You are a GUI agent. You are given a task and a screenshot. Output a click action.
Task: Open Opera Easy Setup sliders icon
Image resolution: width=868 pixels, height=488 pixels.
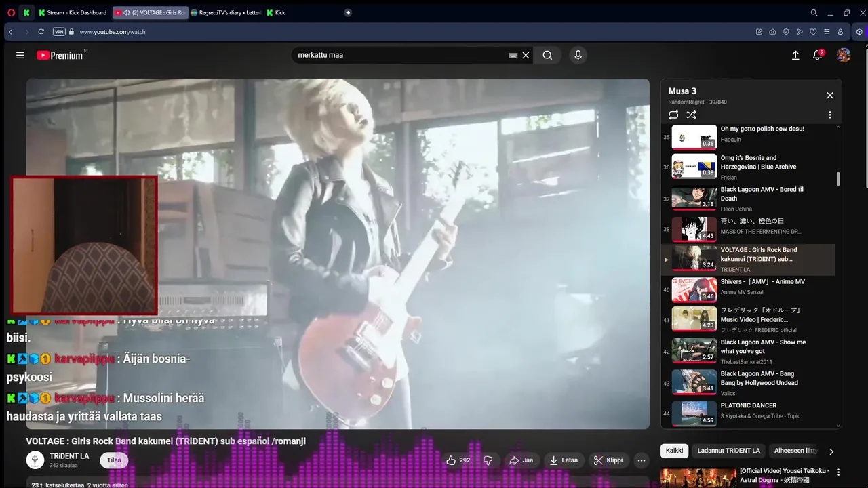pos(827,32)
